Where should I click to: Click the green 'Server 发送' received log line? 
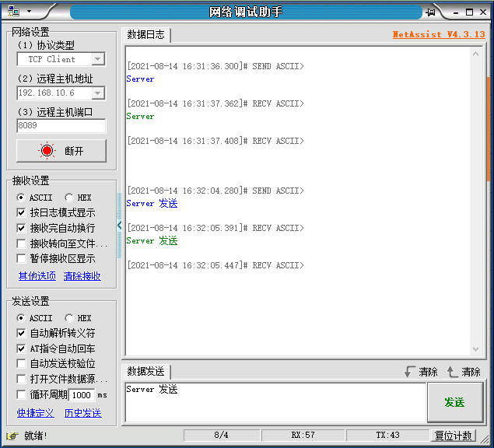(x=152, y=240)
